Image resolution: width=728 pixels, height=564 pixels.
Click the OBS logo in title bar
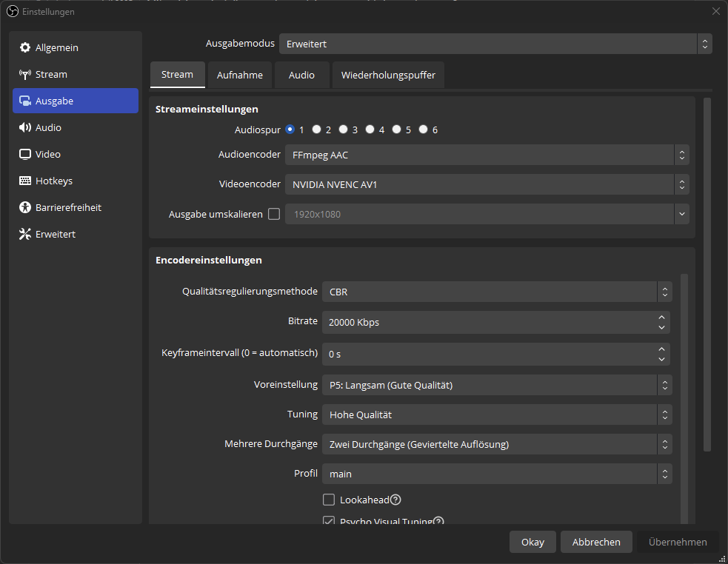point(13,11)
